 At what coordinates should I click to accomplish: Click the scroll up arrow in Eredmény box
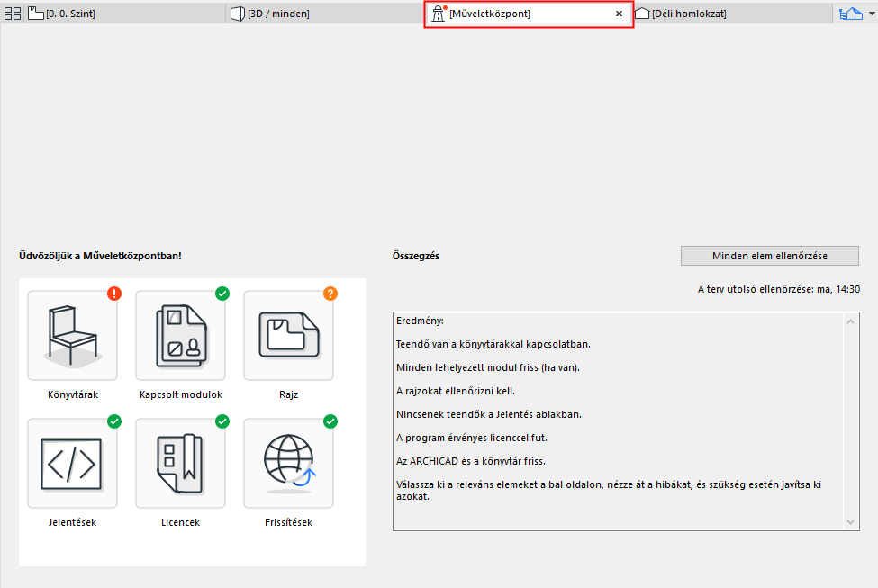click(850, 322)
